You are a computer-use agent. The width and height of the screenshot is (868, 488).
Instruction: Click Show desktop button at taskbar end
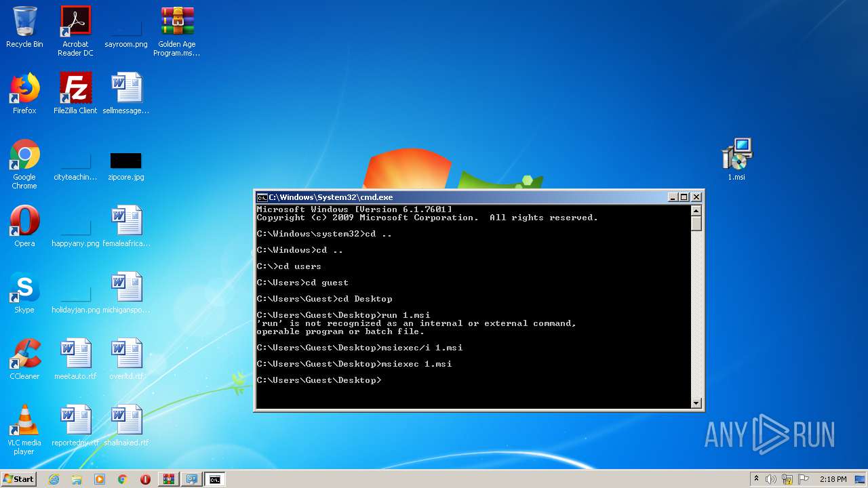pyautogui.click(x=861, y=479)
